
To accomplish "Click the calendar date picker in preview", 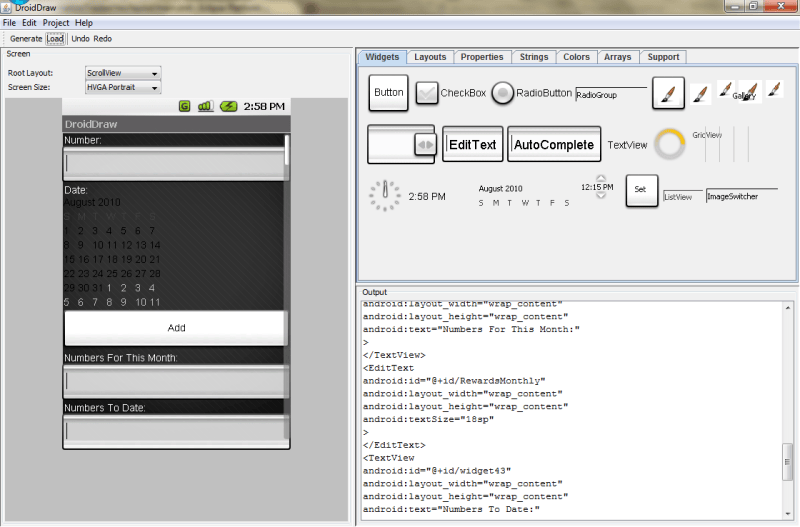I will pyautogui.click(x=113, y=253).
